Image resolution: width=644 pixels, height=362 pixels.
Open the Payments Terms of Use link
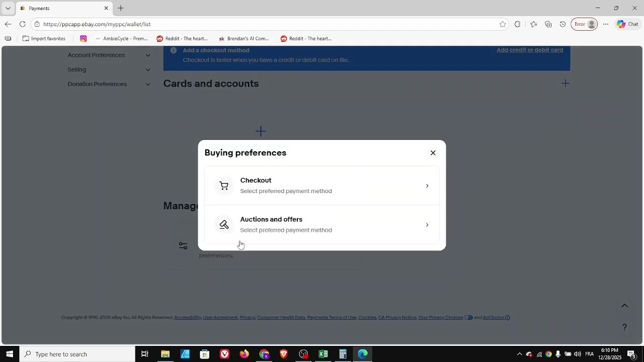(x=332, y=317)
